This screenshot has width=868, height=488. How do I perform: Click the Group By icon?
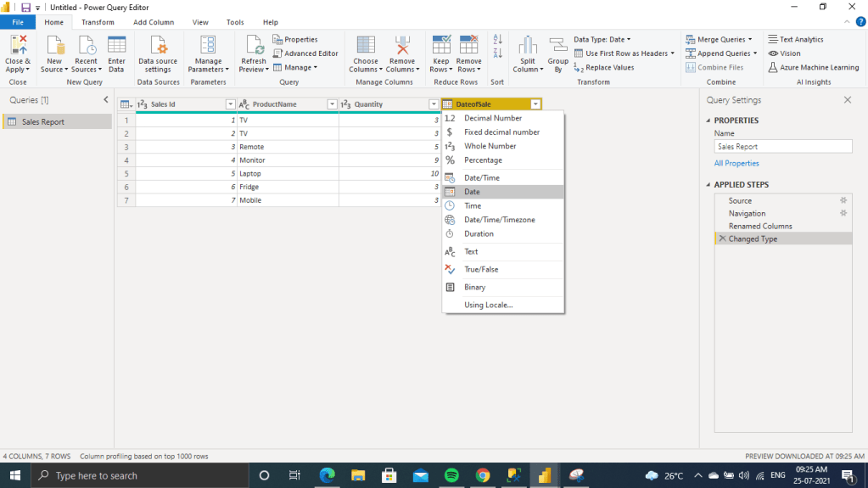(557, 46)
